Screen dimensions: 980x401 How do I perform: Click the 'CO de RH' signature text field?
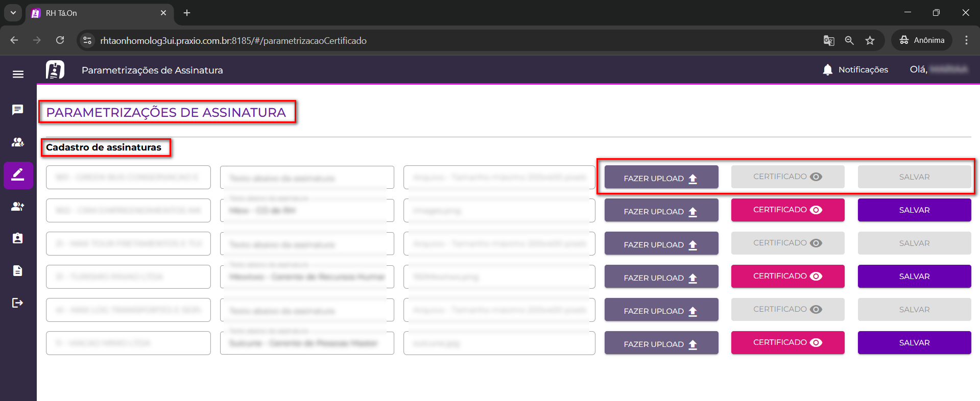[307, 210]
